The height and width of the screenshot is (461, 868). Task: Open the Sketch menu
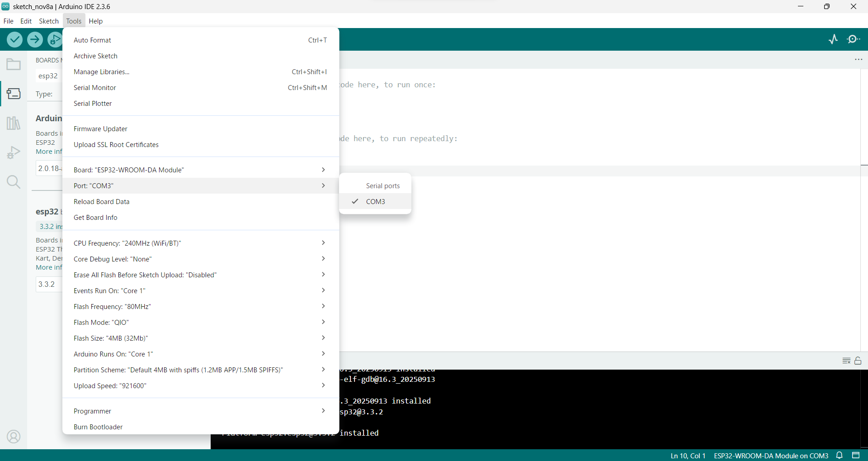pos(49,21)
